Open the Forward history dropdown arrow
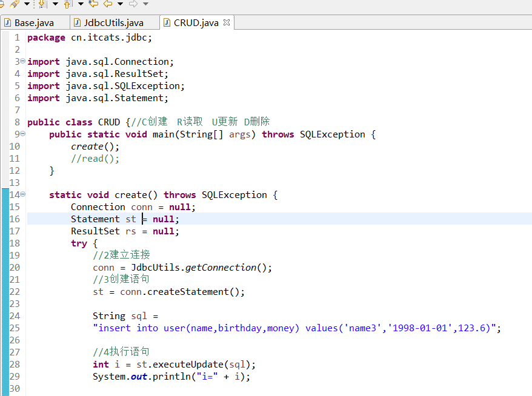This screenshot has height=396, width=532. coord(146,4)
